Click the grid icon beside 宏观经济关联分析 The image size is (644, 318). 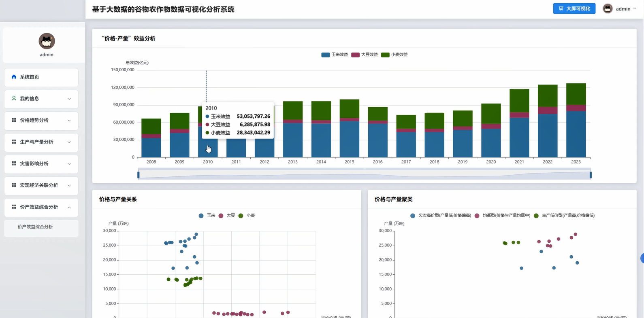(x=14, y=185)
